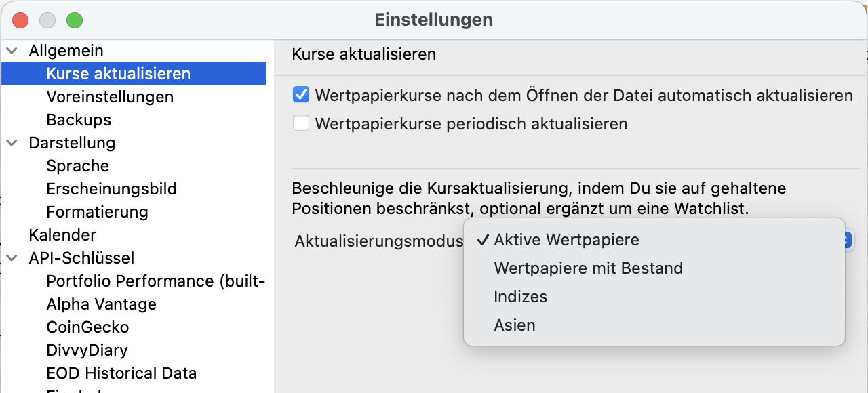Open Formatierung settings
This screenshot has height=393, width=868.
coord(97,212)
